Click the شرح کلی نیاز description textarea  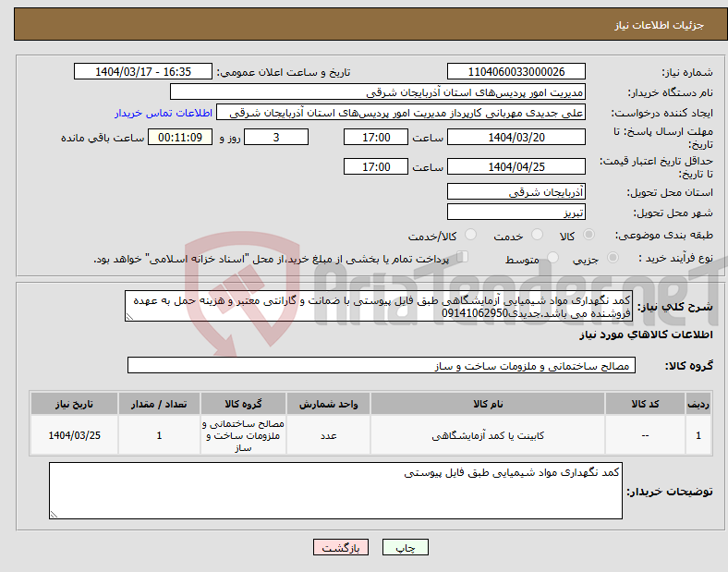pyautogui.click(x=379, y=306)
